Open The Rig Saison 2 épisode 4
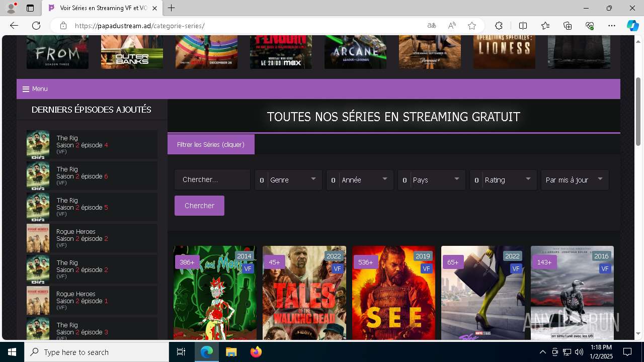Viewport: 644px width, 362px height. pyautogui.click(x=92, y=145)
